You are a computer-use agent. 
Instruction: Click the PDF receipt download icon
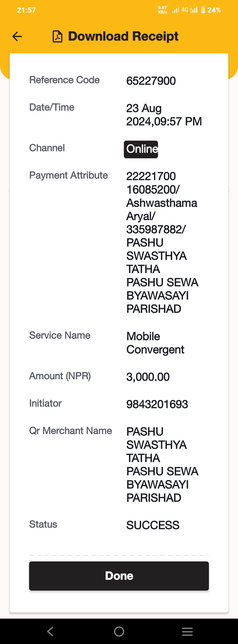click(57, 36)
